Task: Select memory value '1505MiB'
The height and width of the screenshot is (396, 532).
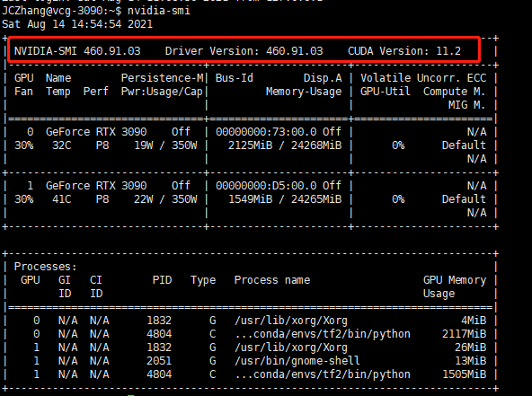Action: pyautogui.click(x=464, y=374)
